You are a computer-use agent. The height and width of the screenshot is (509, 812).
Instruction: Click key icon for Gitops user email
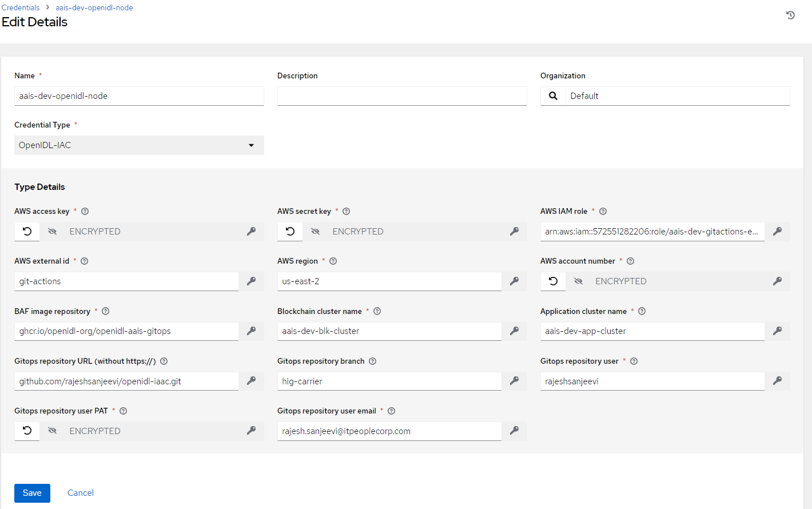[514, 431]
